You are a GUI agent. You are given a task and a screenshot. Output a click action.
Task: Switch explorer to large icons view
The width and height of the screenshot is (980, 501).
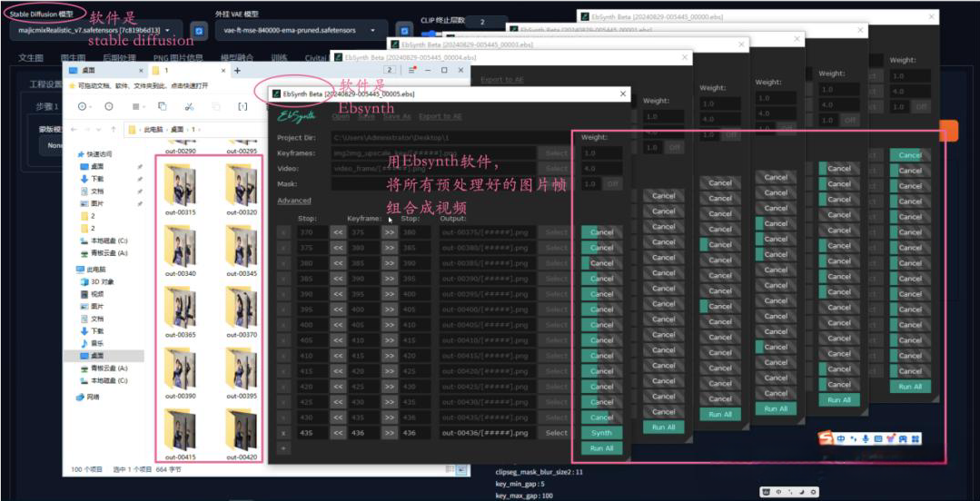tap(461, 468)
